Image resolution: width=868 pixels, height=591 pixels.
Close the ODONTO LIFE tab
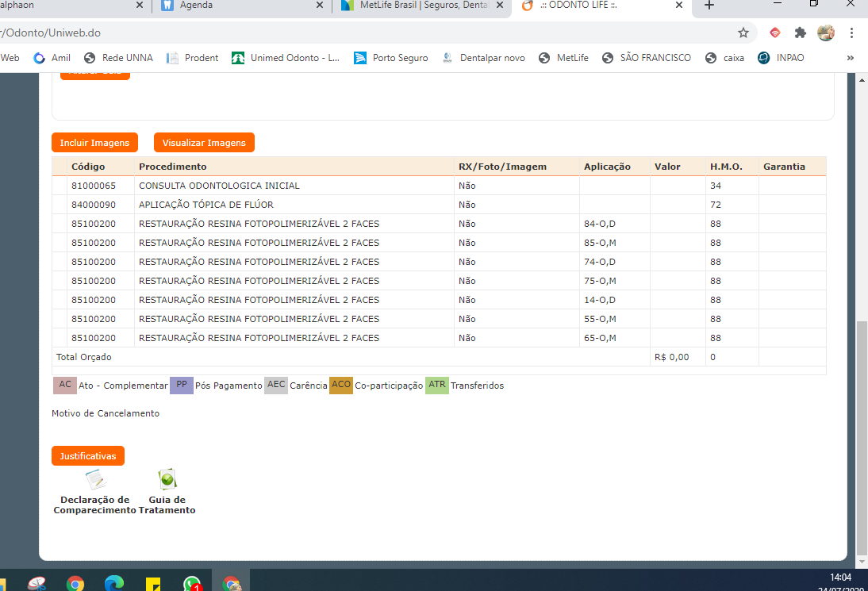coord(679,5)
